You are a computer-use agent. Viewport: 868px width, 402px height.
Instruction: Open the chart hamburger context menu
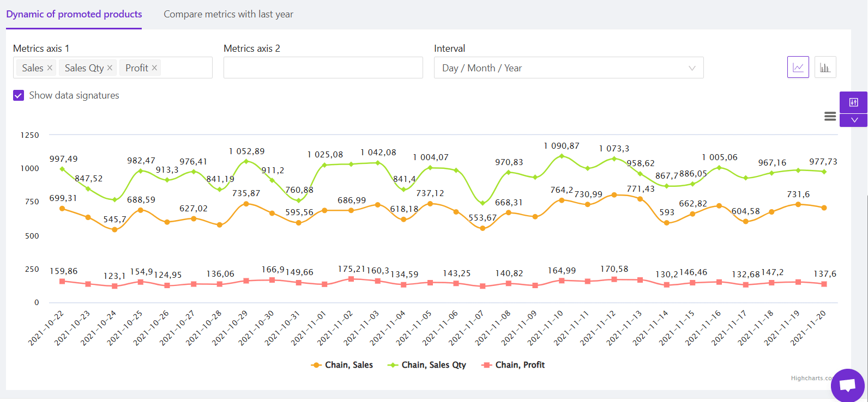pos(830,116)
